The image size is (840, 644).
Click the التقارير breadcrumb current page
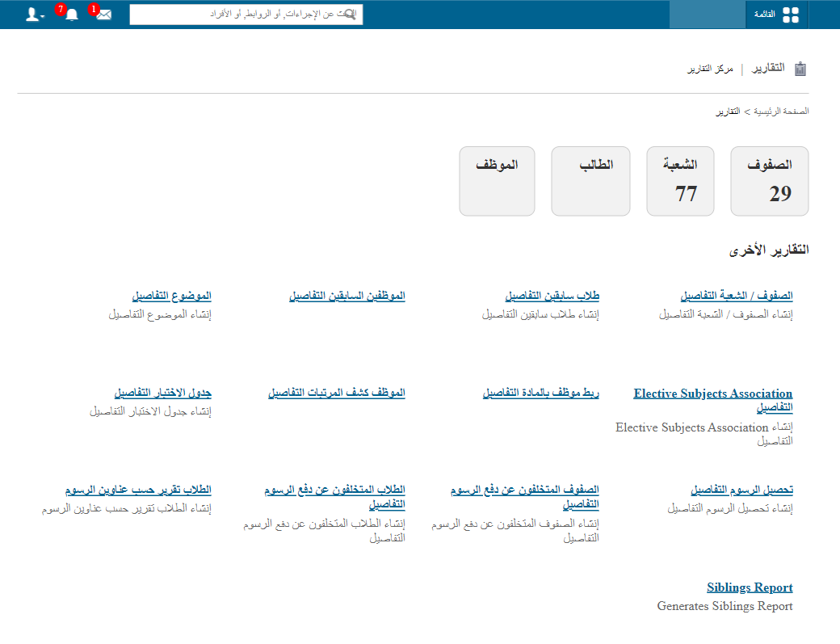click(728, 112)
